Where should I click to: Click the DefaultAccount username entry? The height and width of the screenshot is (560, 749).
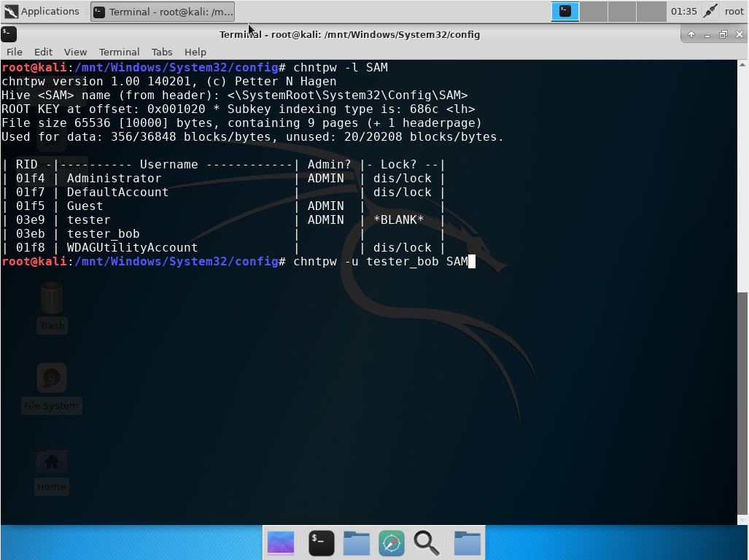tap(117, 192)
